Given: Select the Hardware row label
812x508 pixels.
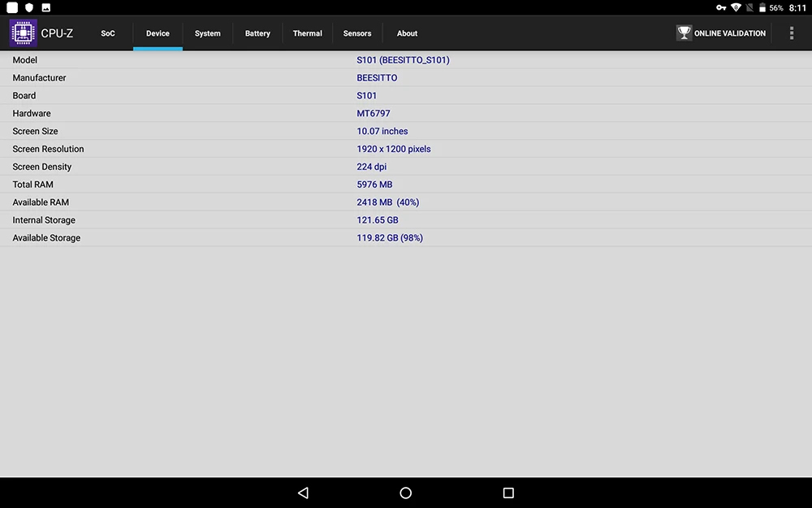Looking at the screenshot, I should 32,113.
